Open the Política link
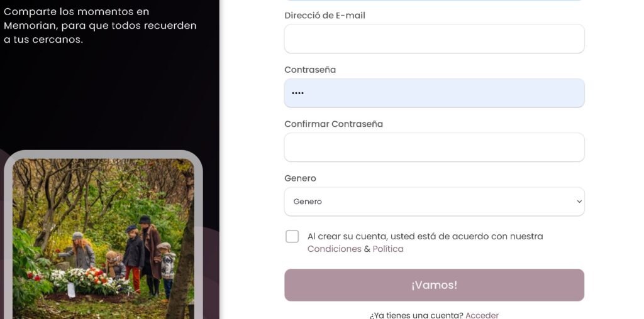644x319 pixels. [x=387, y=249]
